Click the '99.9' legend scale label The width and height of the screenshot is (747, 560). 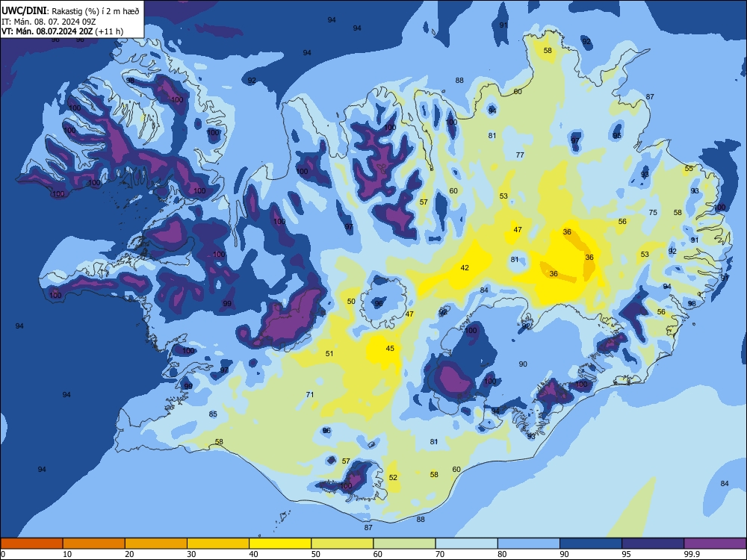click(692, 554)
